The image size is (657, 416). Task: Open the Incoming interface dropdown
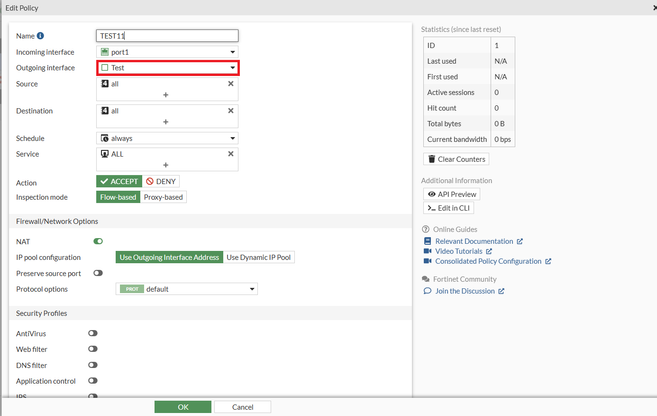[167, 52]
